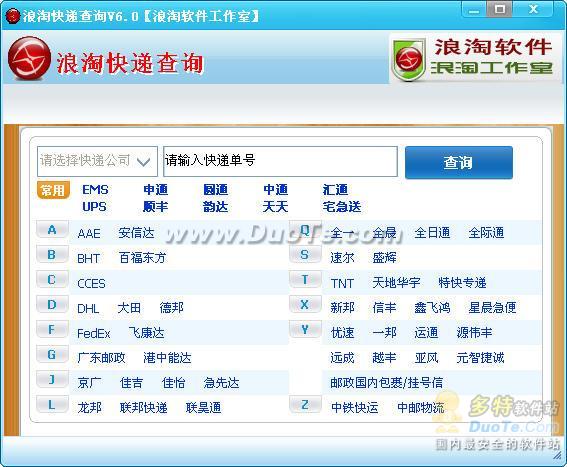Viewport: 567px width, 467px height.
Task: Click the letter Z index button
Action: coord(305,404)
